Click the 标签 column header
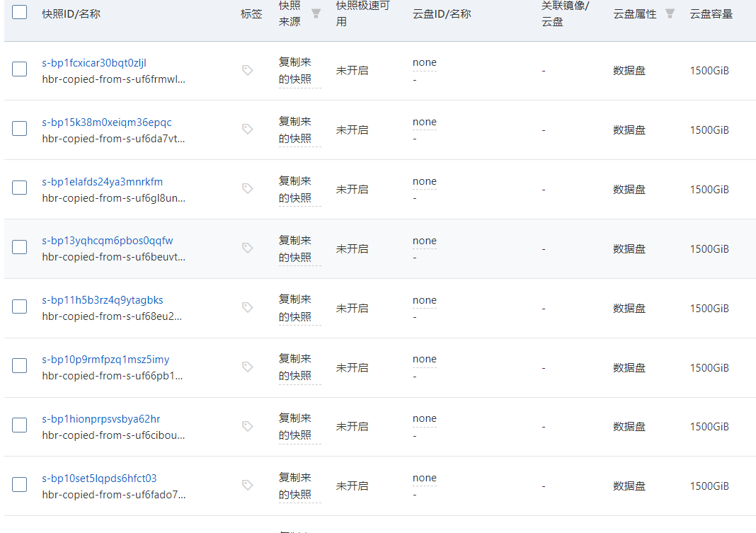The width and height of the screenshot is (756, 533). coord(251,14)
